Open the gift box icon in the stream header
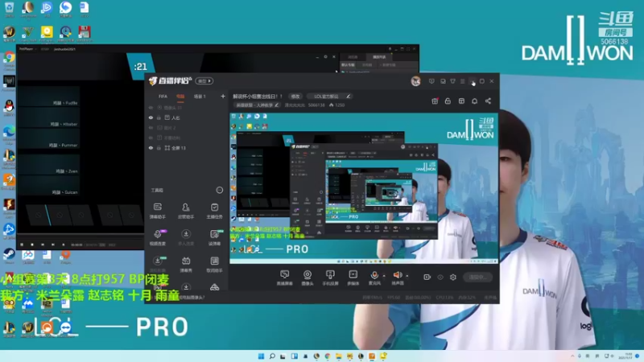Viewport: 644px width, 362px height. click(435, 101)
